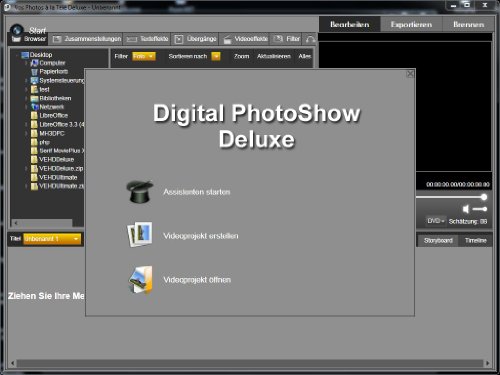The height and width of the screenshot is (375, 500).
Task: Click the app icon in title bar
Action: 7,7
